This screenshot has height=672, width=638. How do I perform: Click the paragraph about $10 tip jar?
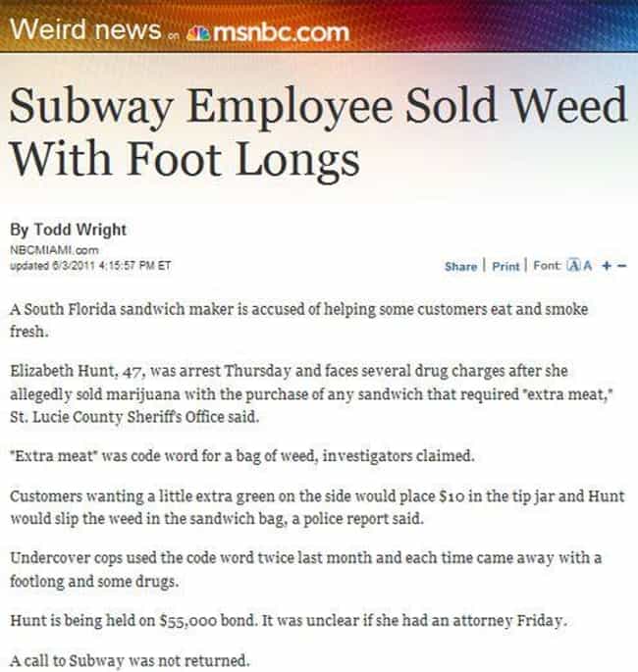(x=317, y=507)
